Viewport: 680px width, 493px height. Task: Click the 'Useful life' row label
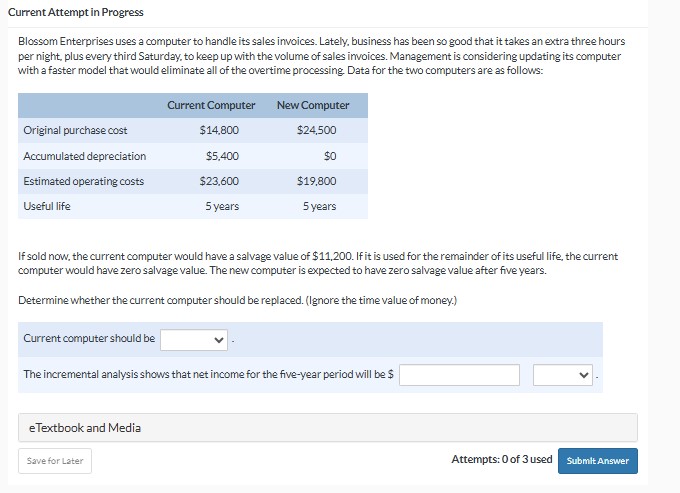point(47,206)
